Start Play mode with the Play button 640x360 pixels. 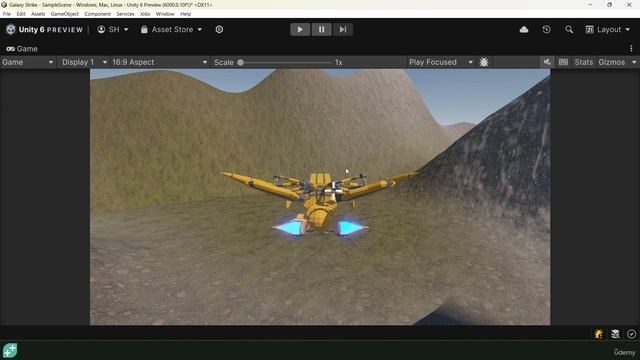coord(300,29)
